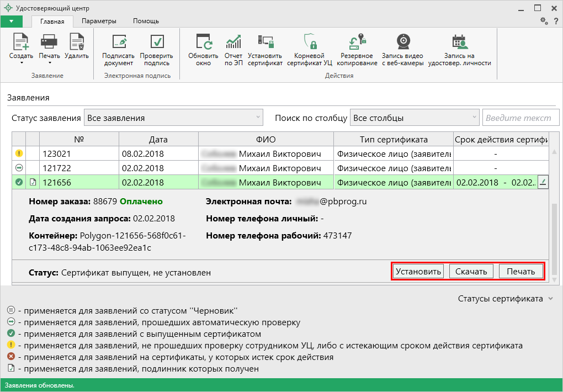Select Подписать документ in Электронная подпись group

pyautogui.click(x=116, y=50)
